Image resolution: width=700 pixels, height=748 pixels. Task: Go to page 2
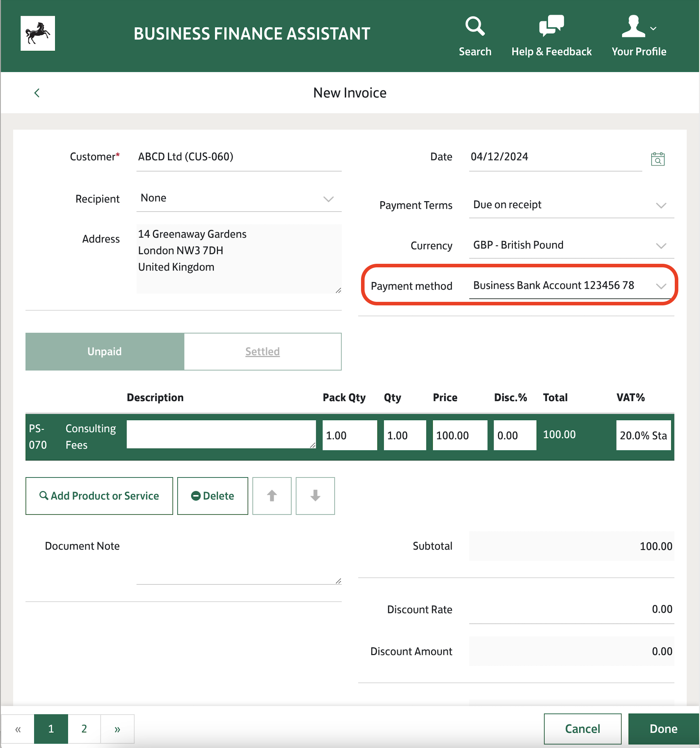84,729
